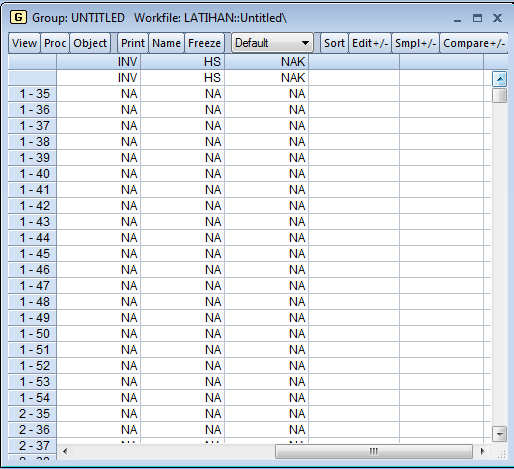Click the Freeze button

point(204,43)
